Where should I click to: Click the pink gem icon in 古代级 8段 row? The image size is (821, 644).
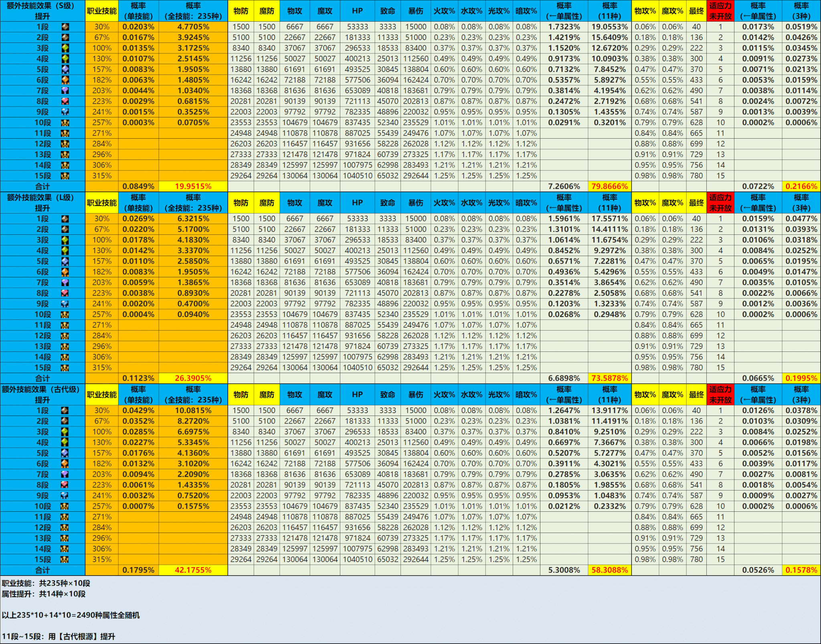pos(65,485)
